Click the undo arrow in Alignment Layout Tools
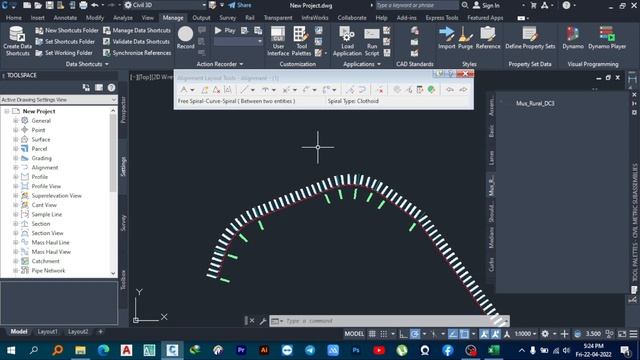The height and width of the screenshot is (360, 640). pyautogui.click(x=449, y=90)
